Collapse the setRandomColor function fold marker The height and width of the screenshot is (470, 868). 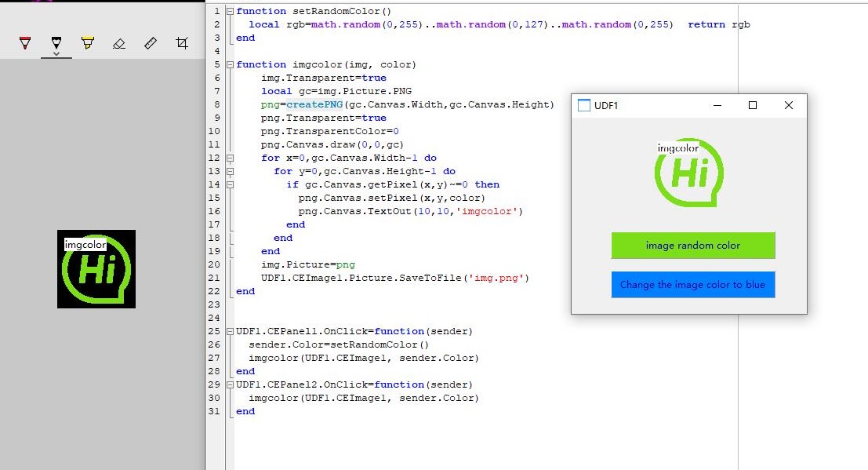(229, 11)
